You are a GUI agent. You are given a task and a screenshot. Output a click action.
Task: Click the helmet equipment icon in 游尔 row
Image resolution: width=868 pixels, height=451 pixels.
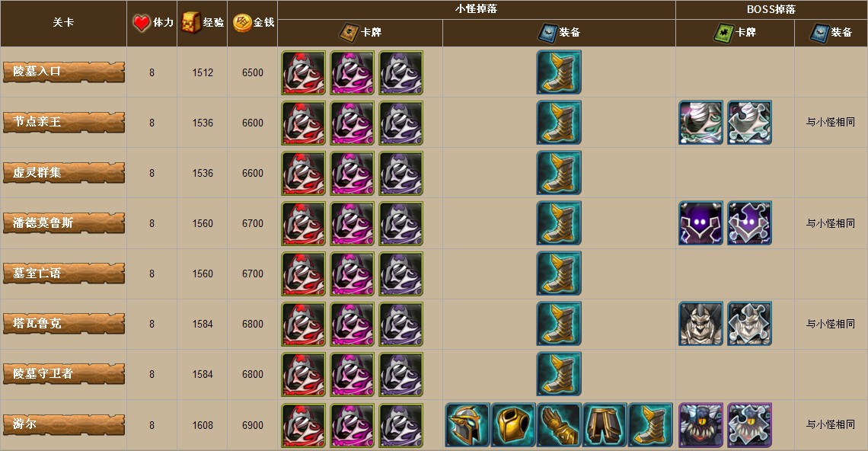click(468, 425)
